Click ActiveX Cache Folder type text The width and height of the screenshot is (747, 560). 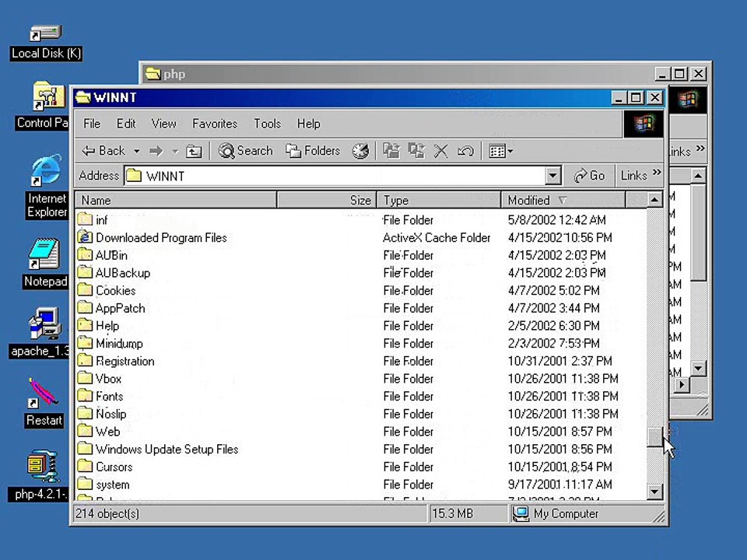coord(437,238)
